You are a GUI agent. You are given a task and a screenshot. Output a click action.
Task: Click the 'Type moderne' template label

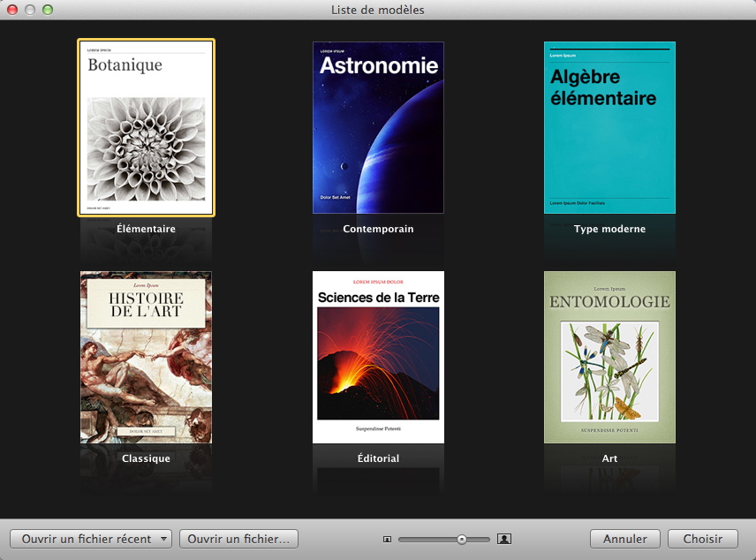point(609,229)
